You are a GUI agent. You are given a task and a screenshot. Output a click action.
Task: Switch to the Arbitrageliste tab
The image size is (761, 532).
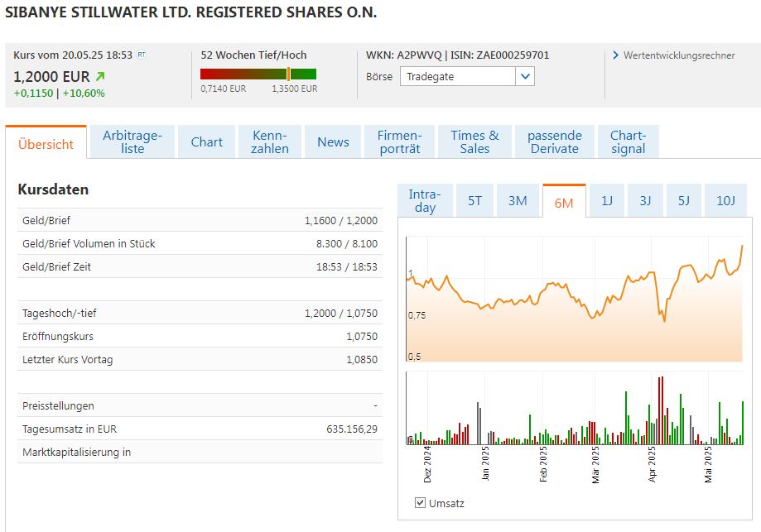tap(132, 141)
